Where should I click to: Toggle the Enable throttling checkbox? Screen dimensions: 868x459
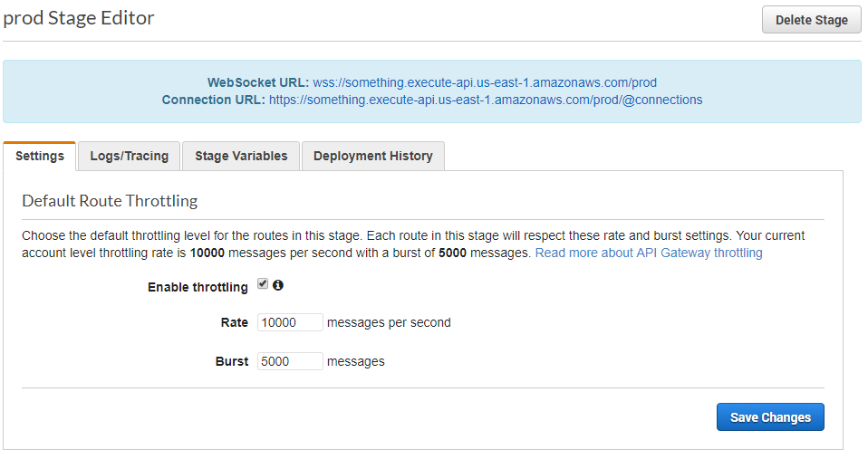[x=263, y=284]
